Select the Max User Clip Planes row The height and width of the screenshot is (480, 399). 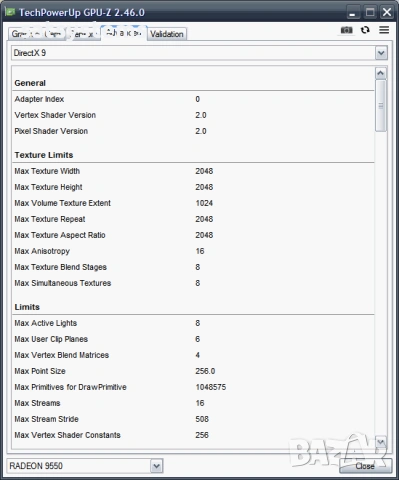click(x=193, y=339)
